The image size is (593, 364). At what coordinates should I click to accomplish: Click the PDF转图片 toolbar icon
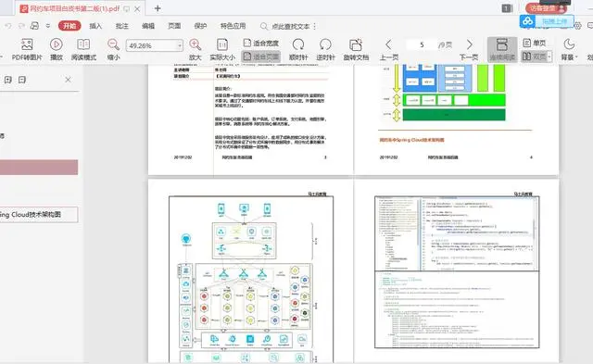pos(27,49)
